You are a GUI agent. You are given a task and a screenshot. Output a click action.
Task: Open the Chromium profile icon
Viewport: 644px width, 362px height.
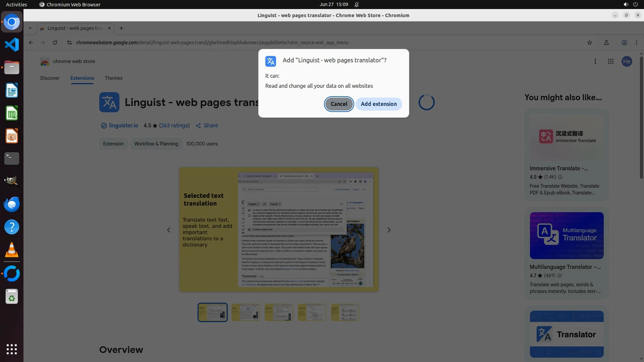pyautogui.click(x=625, y=43)
